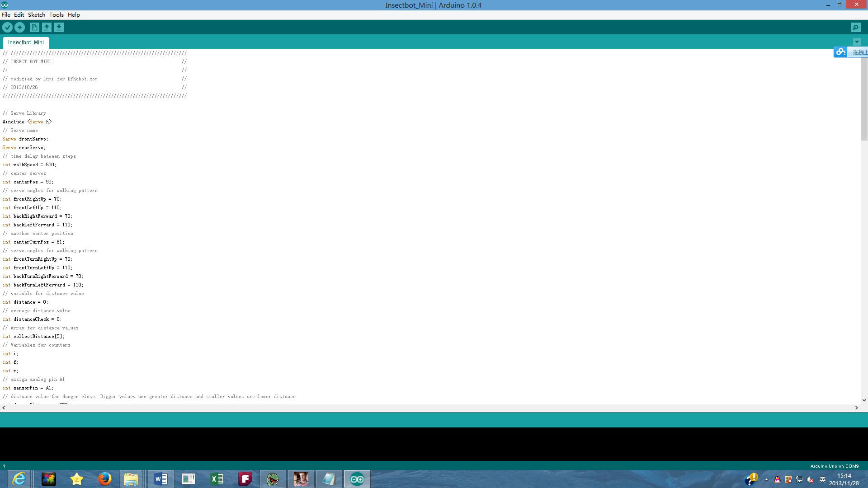Image resolution: width=868 pixels, height=488 pixels.
Task: Click the 'int frontLeftUp = 110;' line
Action: [32, 208]
